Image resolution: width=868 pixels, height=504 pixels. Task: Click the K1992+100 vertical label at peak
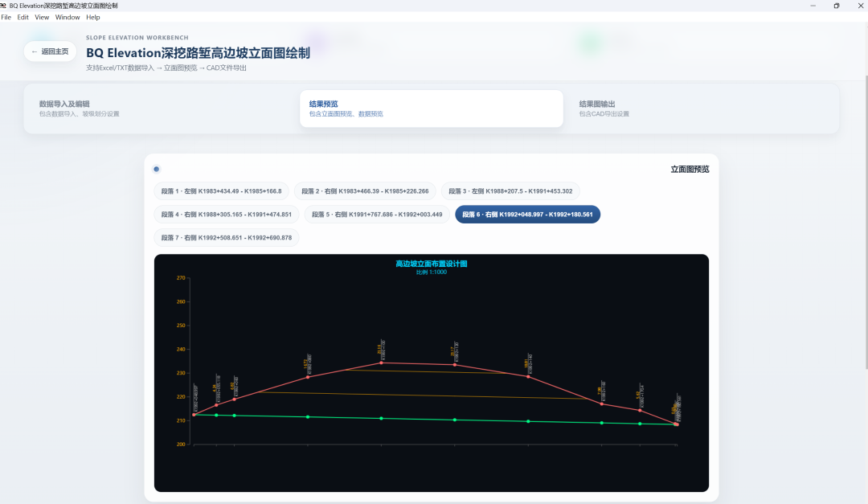(383, 350)
